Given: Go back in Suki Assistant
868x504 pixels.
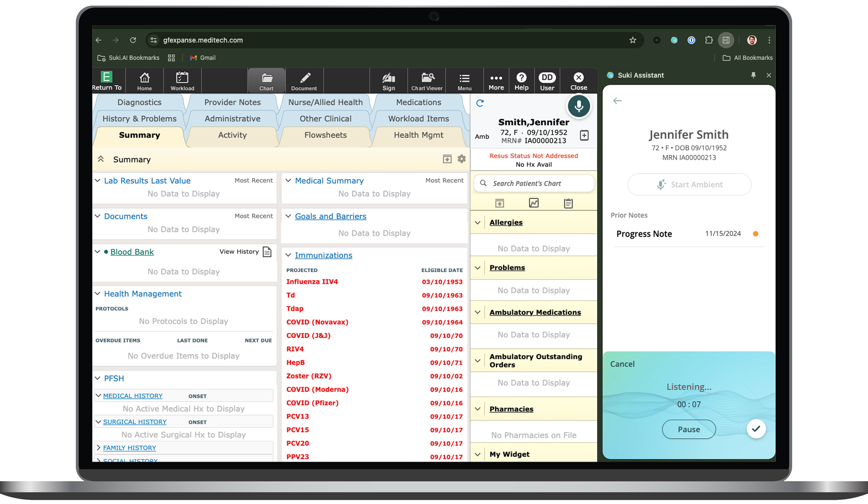Looking at the screenshot, I should 618,101.
